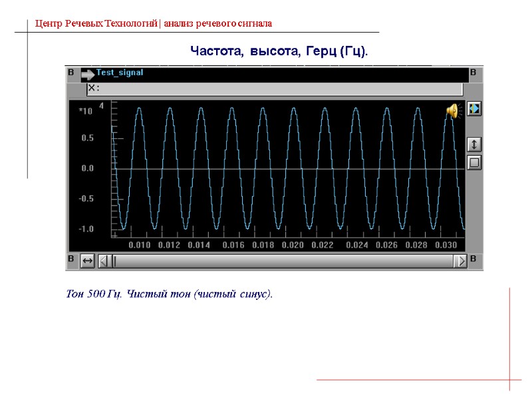532x399 pixels.
Task: Click the scrollbar right arrow
Action: point(460,261)
